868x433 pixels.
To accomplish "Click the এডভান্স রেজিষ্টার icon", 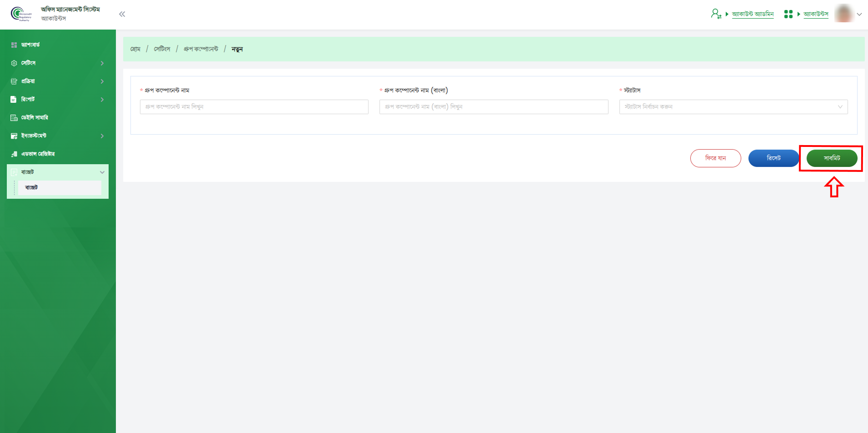I will (14, 154).
